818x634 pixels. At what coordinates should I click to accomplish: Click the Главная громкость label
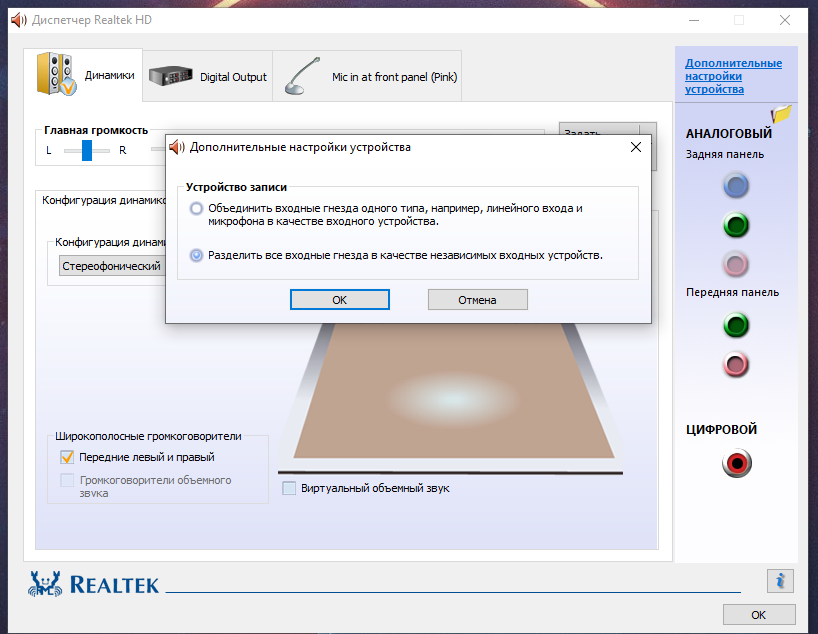96,130
